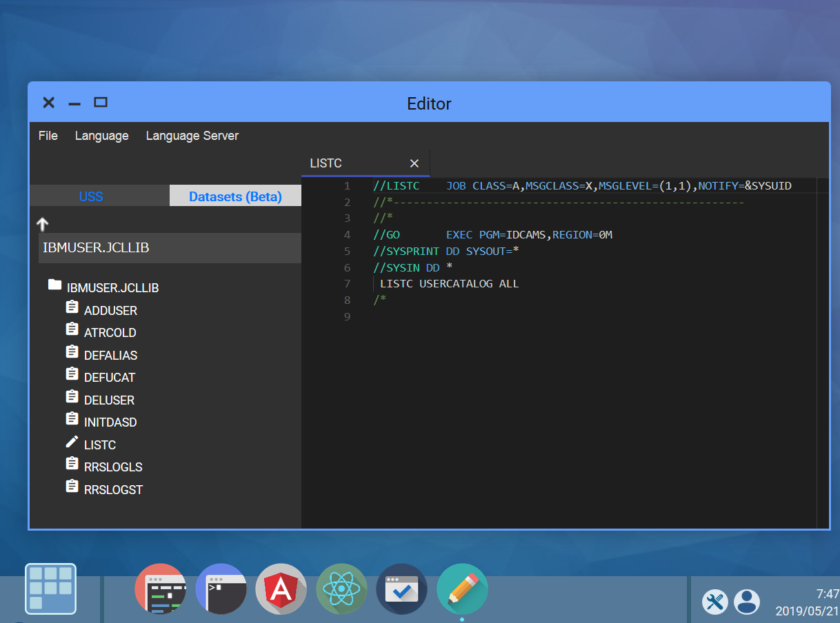
Task: Open the user account icon in tray
Action: coord(746,602)
